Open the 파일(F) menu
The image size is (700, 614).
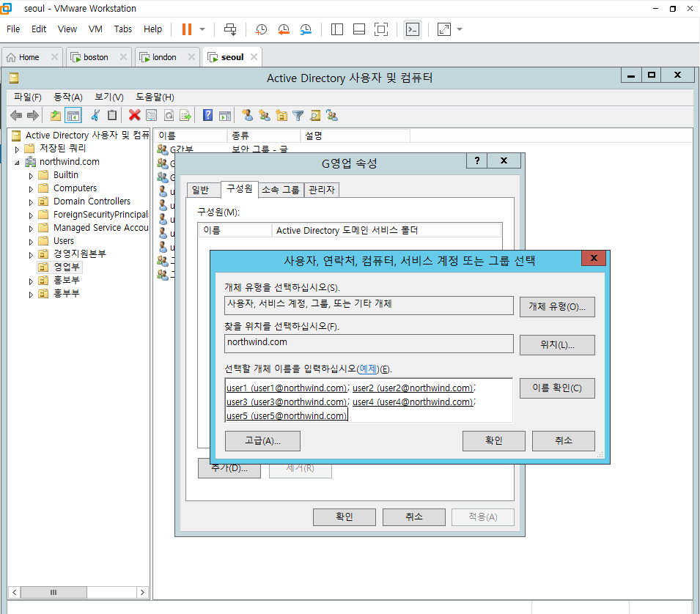pyautogui.click(x=28, y=97)
